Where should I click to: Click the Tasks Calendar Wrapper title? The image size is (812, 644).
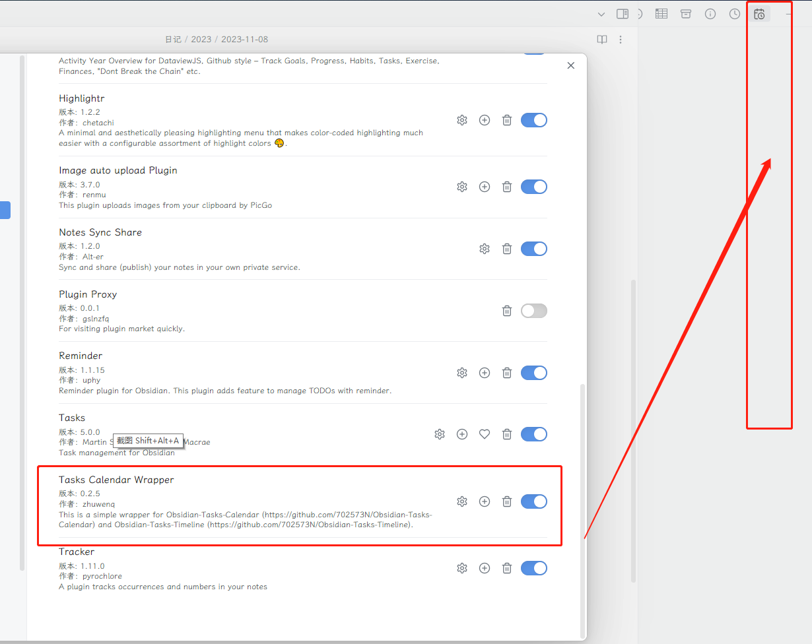(116, 480)
